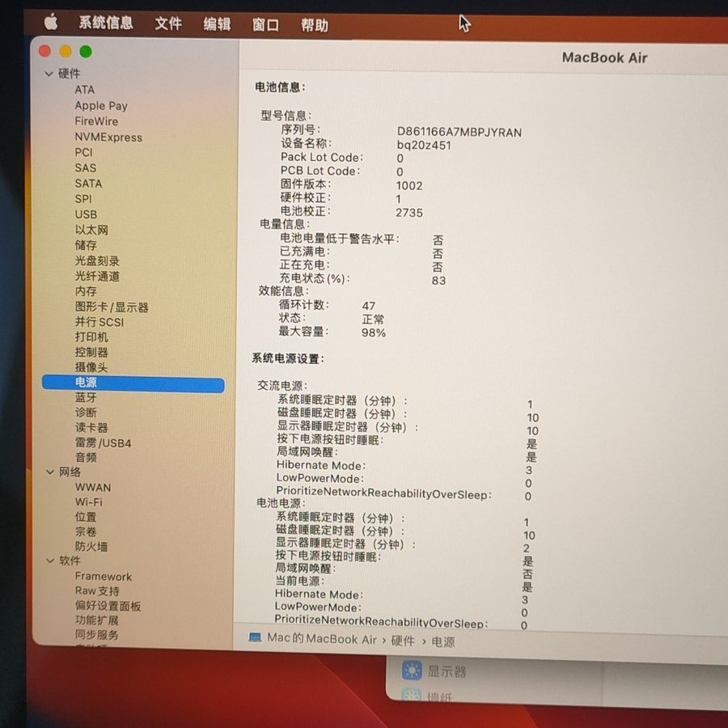Click the 最大容量 value 98%

point(374,333)
